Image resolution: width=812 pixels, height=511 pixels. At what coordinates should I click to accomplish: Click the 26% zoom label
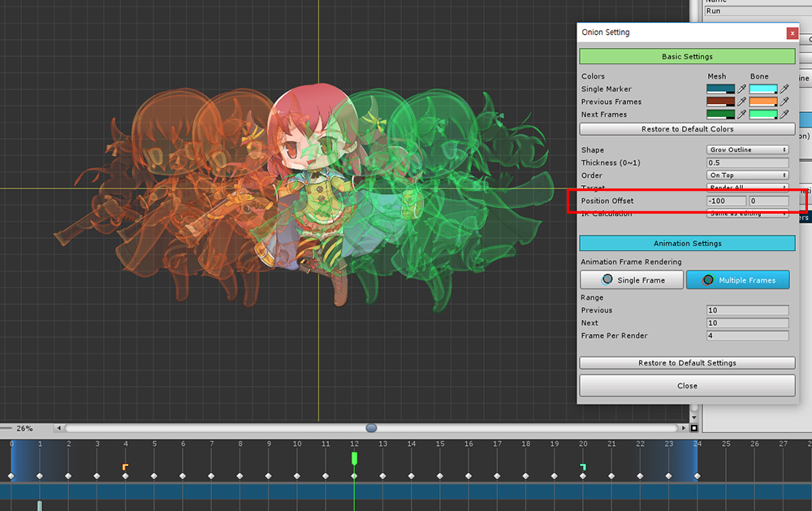pyautogui.click(x=24, y=429)
